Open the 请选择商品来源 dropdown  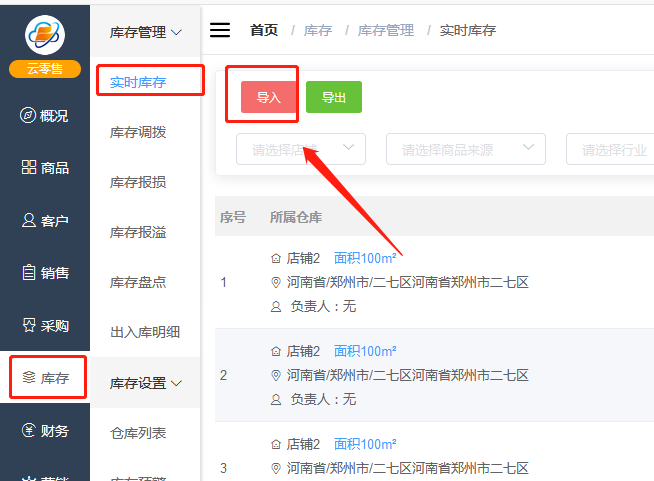(465, 149)
